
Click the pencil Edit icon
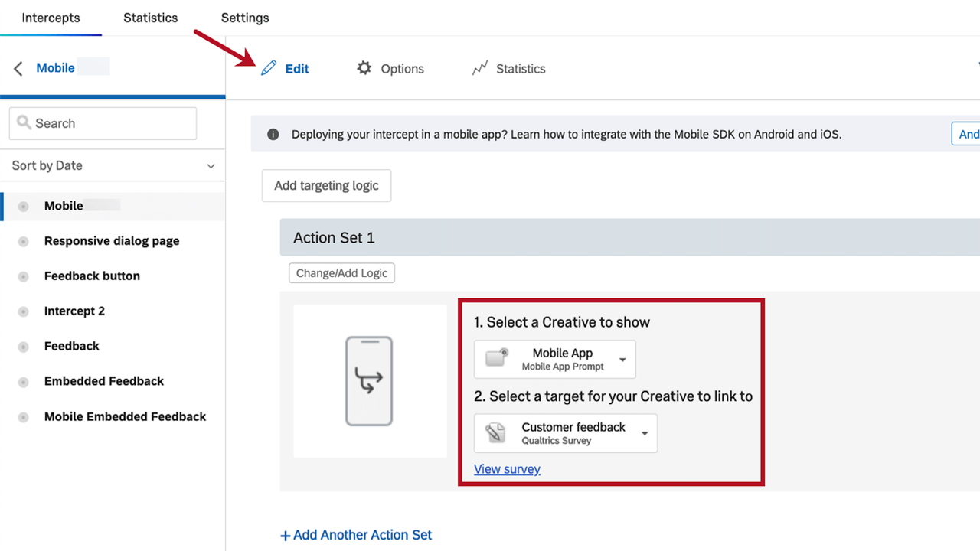click(x=268, y=69)
